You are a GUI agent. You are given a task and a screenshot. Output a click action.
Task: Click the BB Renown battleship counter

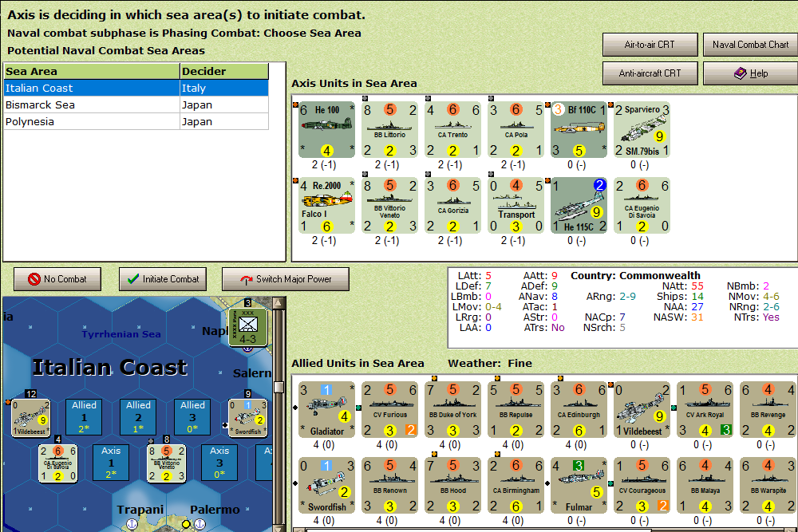(390, 486)
